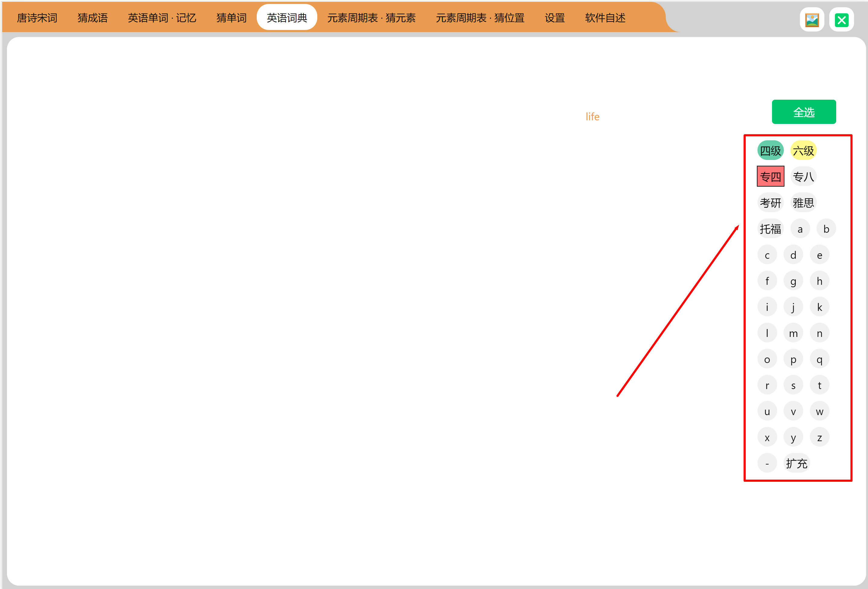The width and height of the screenshot is (868, 589).
Task: Select the 考研 vocabulary tag
Action: click(770, 203)
